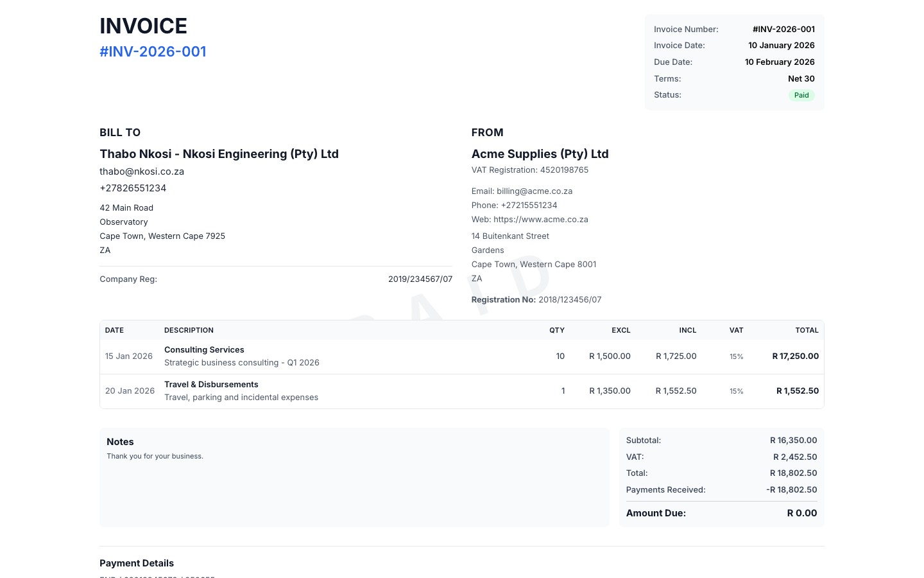
Task: Click the Paid status badge
Action: tap(801, 95)
